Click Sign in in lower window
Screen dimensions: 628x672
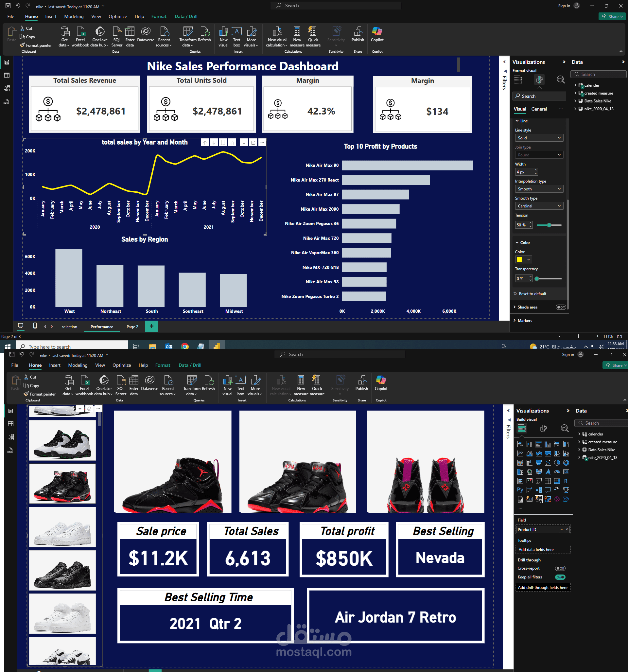click(568, 354)
